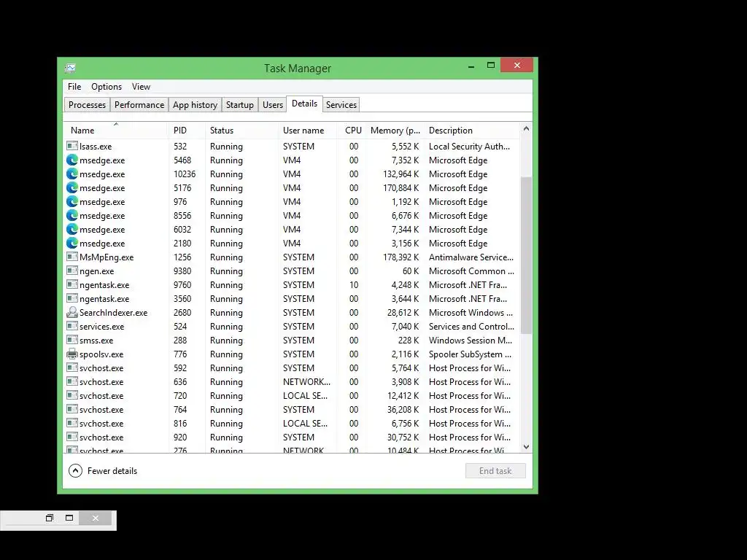Click the 178,392 K memory value
747x560 pixels.
(400, 257)
